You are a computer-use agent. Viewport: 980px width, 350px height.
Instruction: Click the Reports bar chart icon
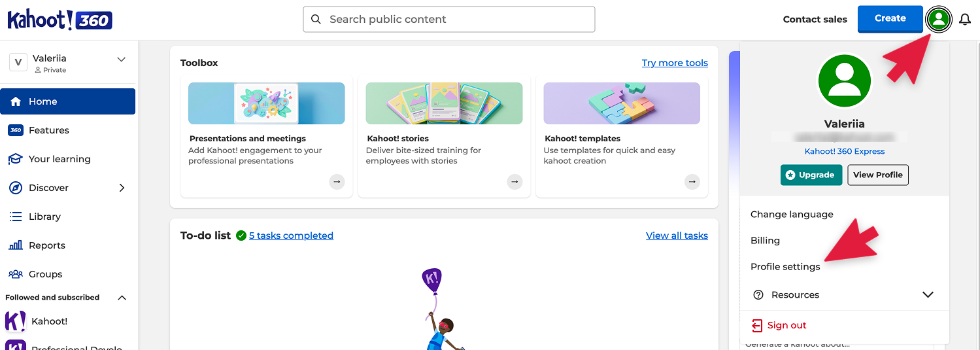16,245
